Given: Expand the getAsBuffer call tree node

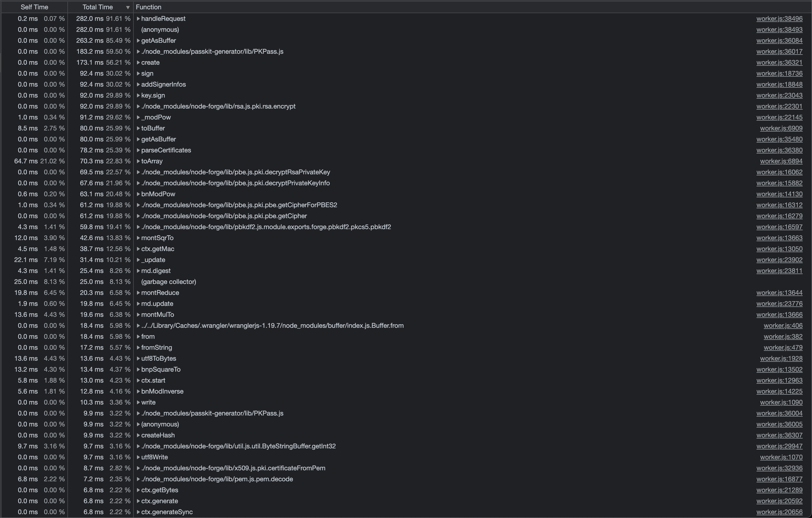Looking at the screenshot, I should [138, 40].
